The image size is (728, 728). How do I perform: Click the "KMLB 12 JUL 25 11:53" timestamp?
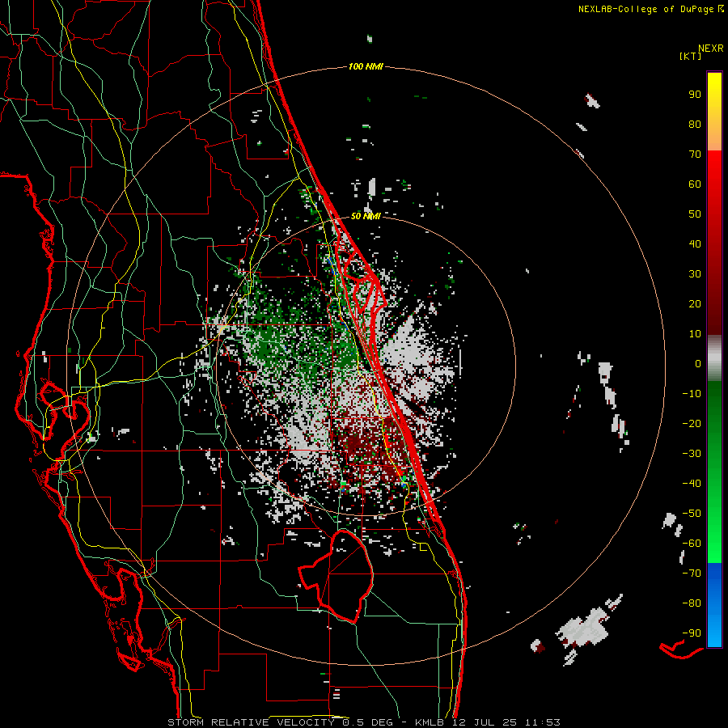(488, 722)
